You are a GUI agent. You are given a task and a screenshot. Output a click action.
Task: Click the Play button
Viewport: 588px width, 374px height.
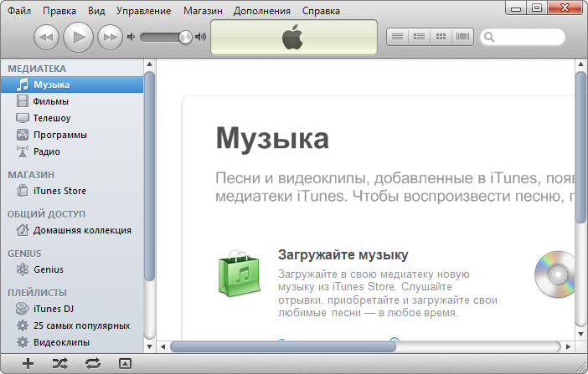pos(78,37)
